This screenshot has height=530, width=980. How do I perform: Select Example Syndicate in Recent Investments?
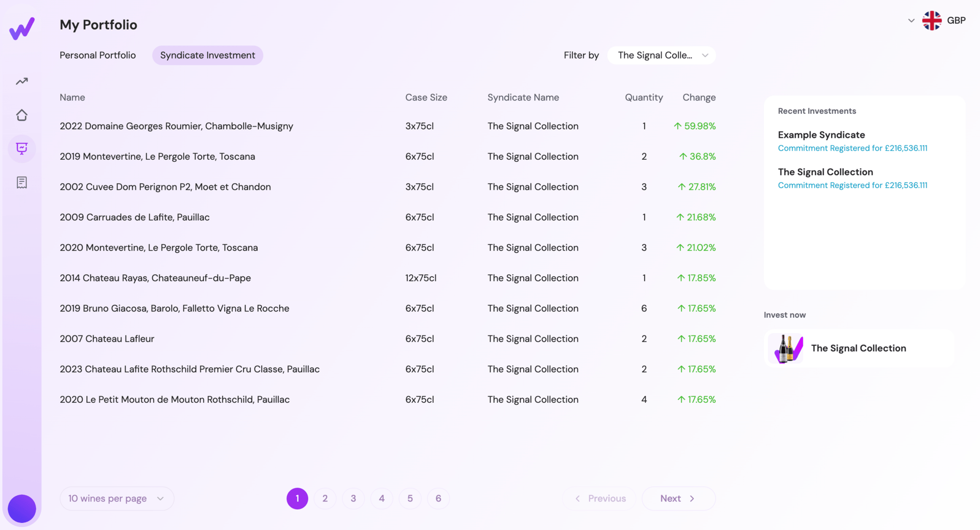(821, 135)
